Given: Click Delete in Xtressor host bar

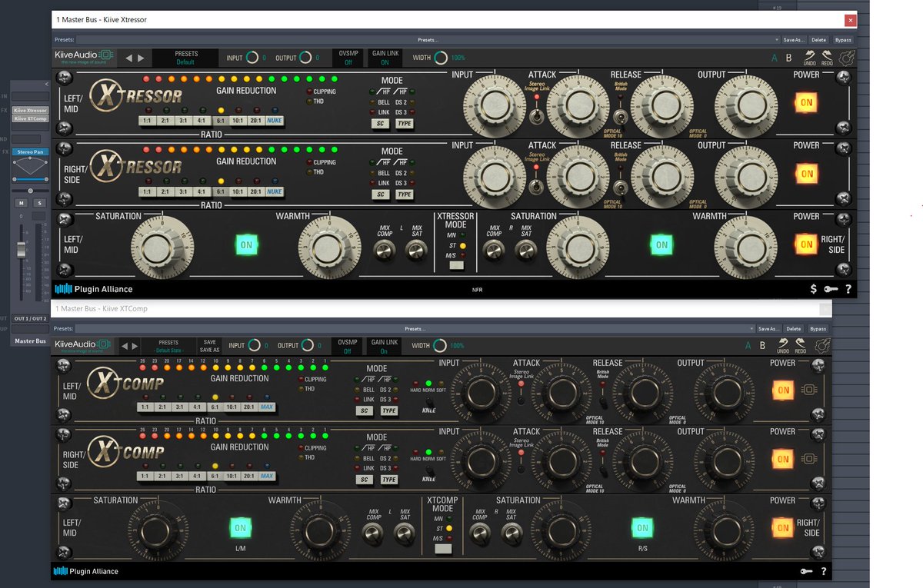Looking at the screenshot, I should pos(819,39).
